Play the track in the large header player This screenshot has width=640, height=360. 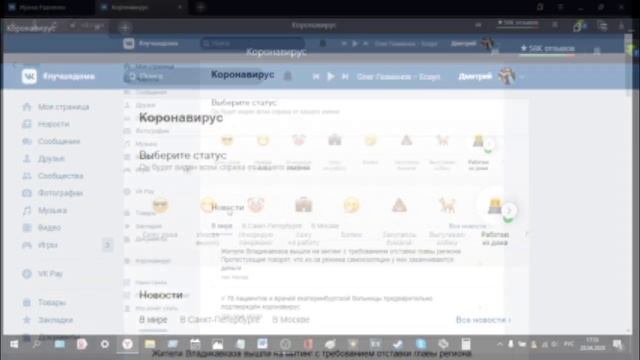[x=331, y=76]
